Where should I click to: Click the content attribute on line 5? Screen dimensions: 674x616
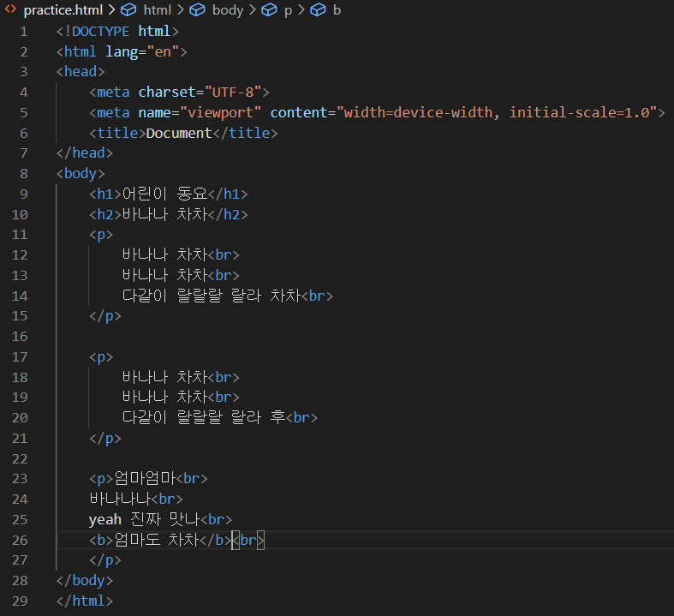tap(299, 112)
